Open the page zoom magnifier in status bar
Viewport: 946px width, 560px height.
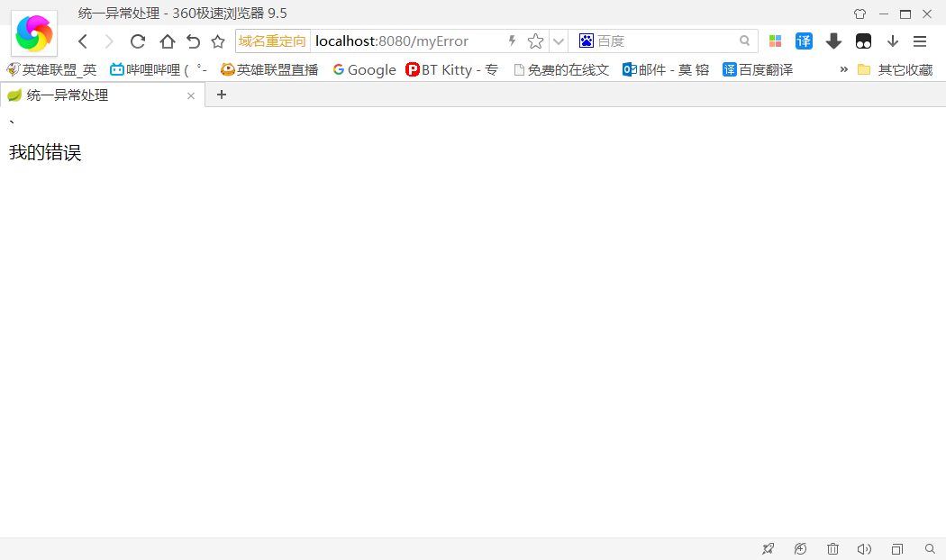[x=930, y=549]
